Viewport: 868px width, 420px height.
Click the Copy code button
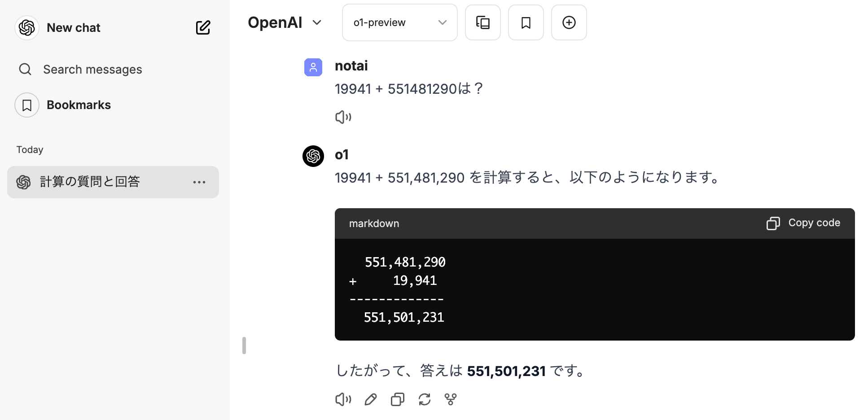click(803, 223)
